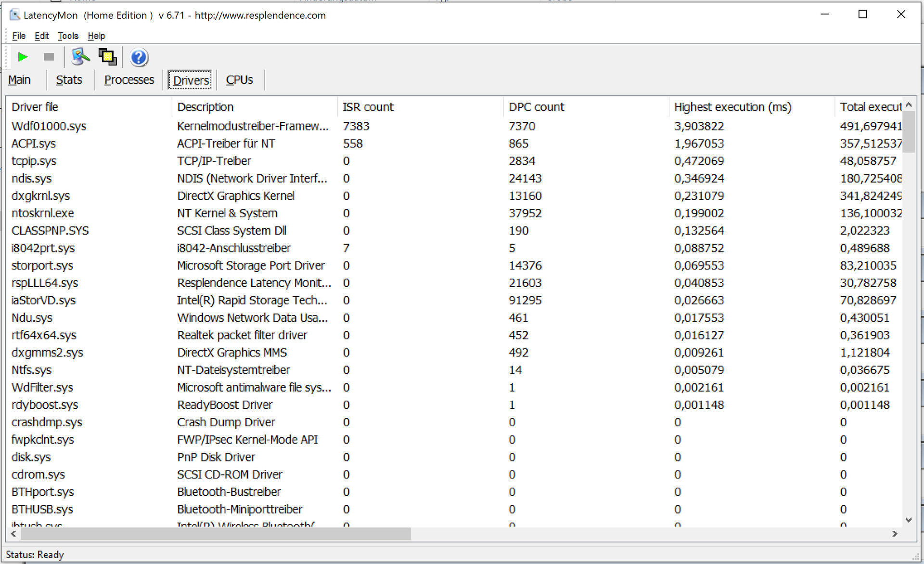Click the vertical scrollbar up arrow
The image size is (924, 564).
pos(909,105)
